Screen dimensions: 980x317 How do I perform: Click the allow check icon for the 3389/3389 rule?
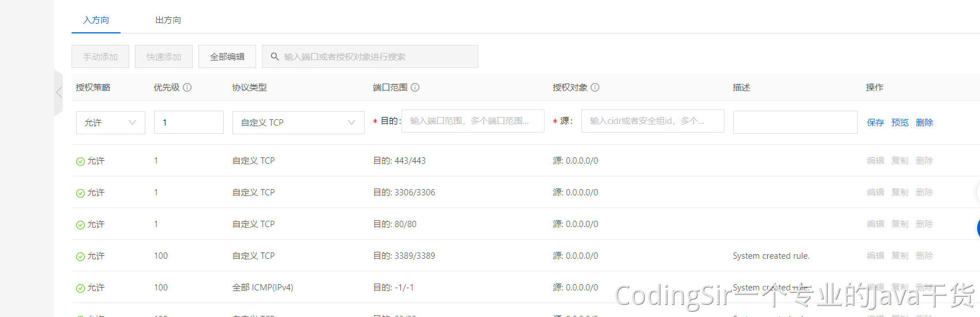(x=80, y=256)
